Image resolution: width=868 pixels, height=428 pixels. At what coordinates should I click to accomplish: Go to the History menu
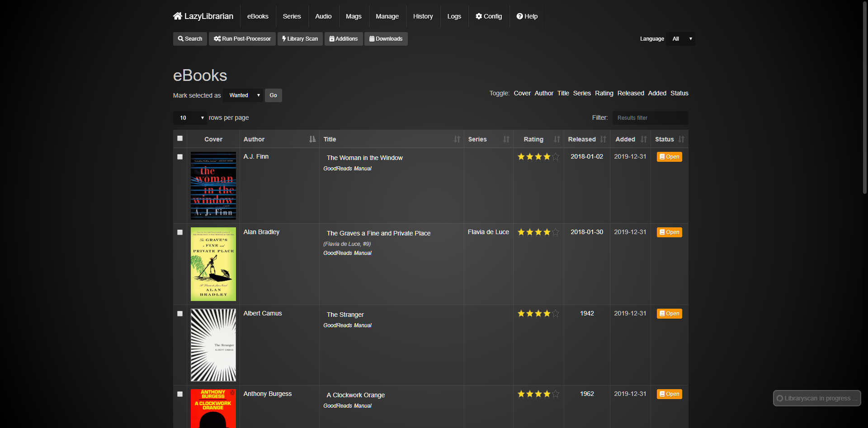423,16
